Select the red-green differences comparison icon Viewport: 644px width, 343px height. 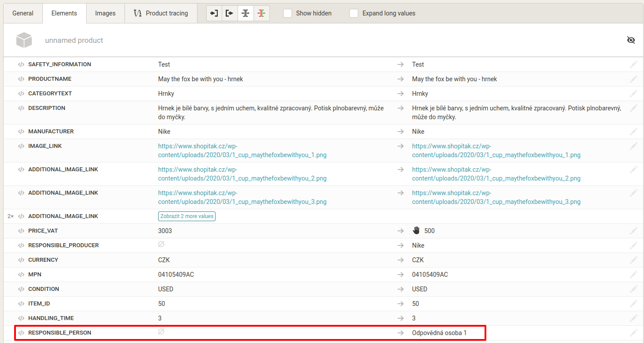point(261,13)
